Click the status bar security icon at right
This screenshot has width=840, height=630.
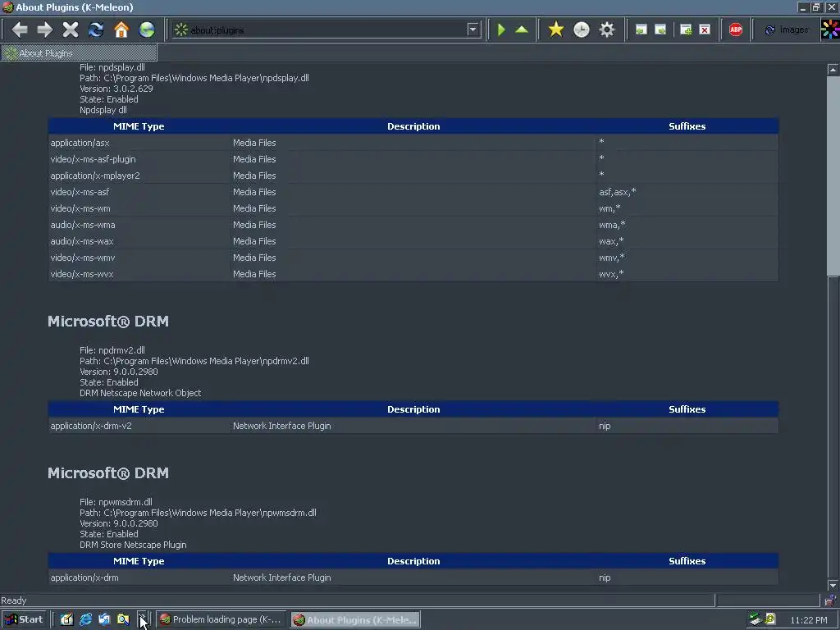tap(830, 600)
